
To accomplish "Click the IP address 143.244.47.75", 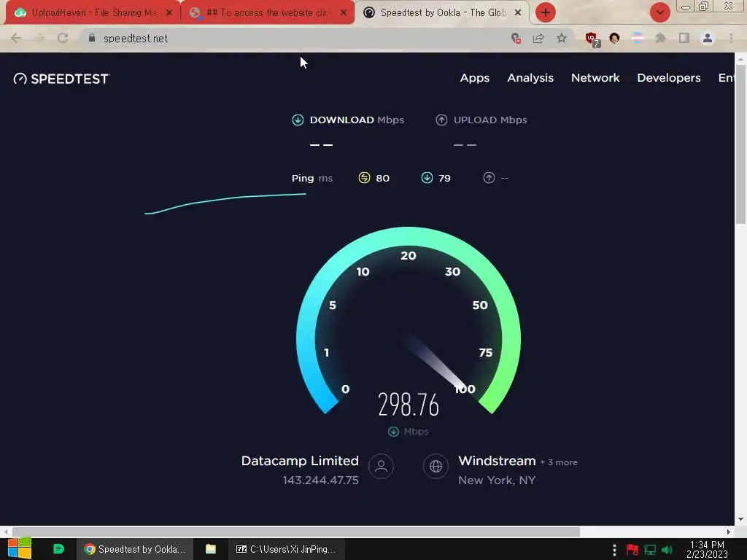I will click(x=321, y=480).
